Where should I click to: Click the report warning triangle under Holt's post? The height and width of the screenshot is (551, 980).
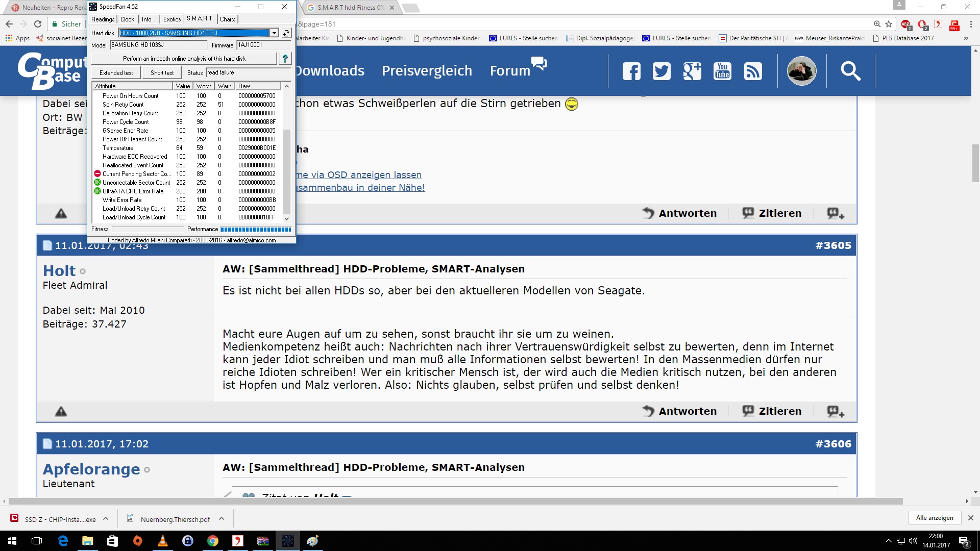[x=61, y=411]
